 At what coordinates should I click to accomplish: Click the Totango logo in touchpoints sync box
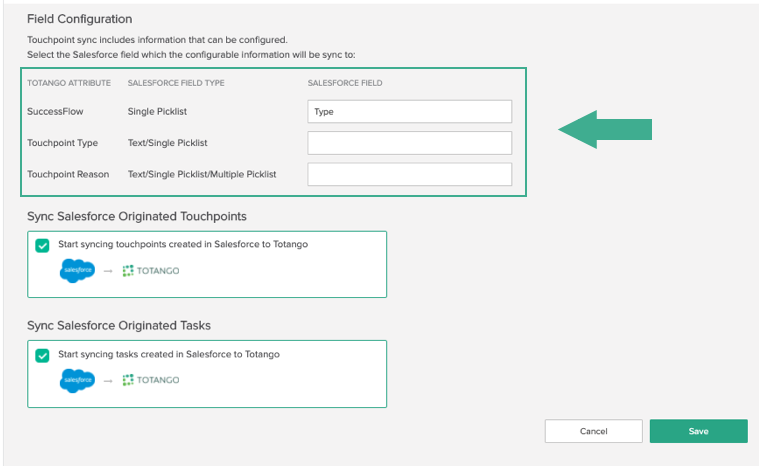(x=151, y=271)
